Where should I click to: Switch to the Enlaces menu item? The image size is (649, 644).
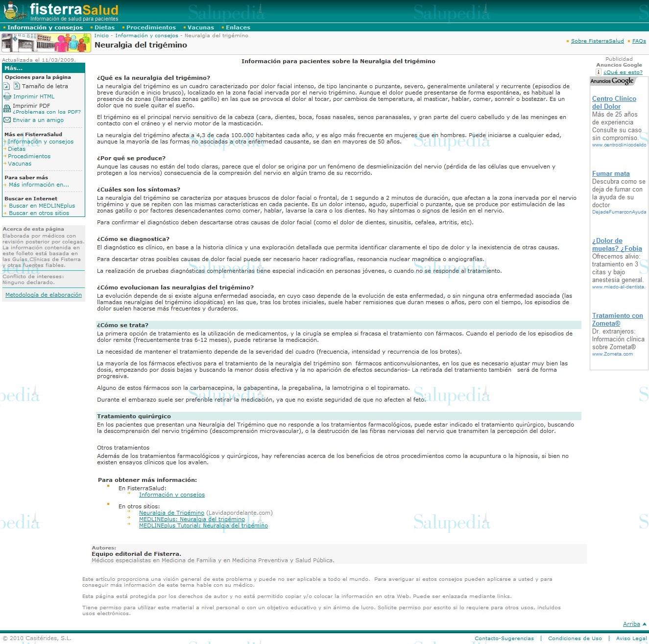(x=238, y=27)
